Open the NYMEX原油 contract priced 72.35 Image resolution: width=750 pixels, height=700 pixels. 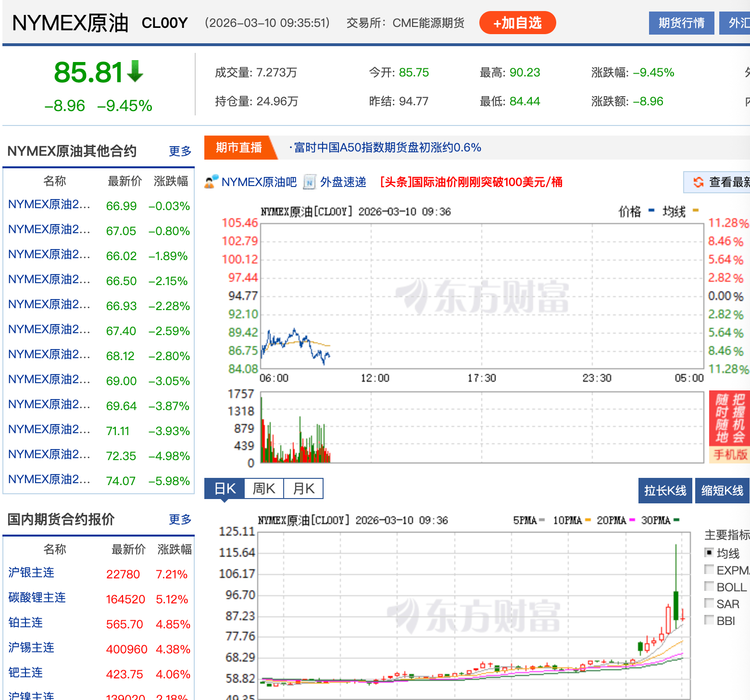click(x=49, y=455)
